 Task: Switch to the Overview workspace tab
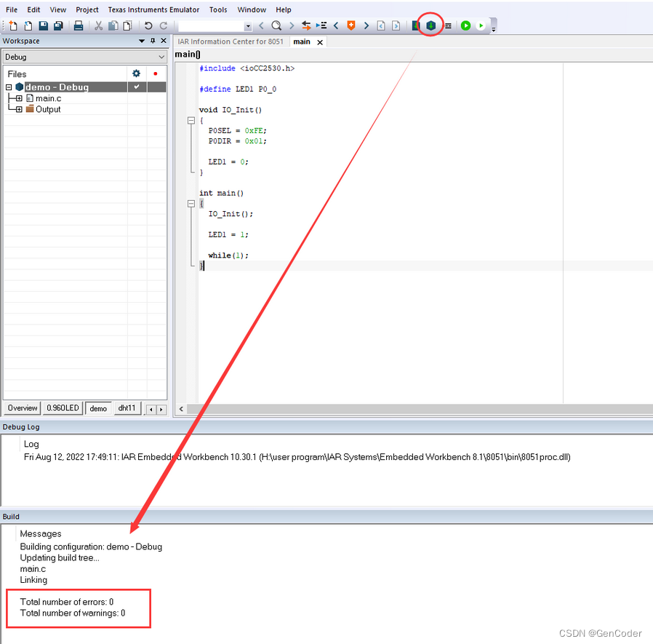(x=23, y=408)
